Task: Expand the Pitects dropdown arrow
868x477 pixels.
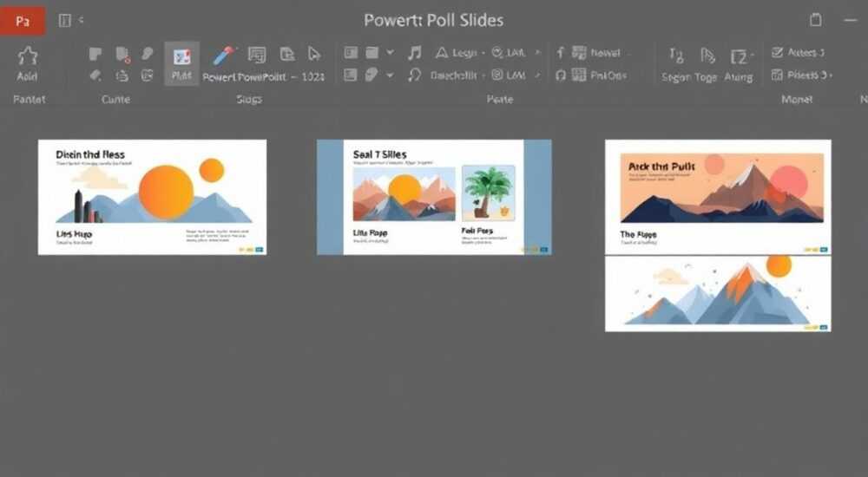Action: click(831, 75)
